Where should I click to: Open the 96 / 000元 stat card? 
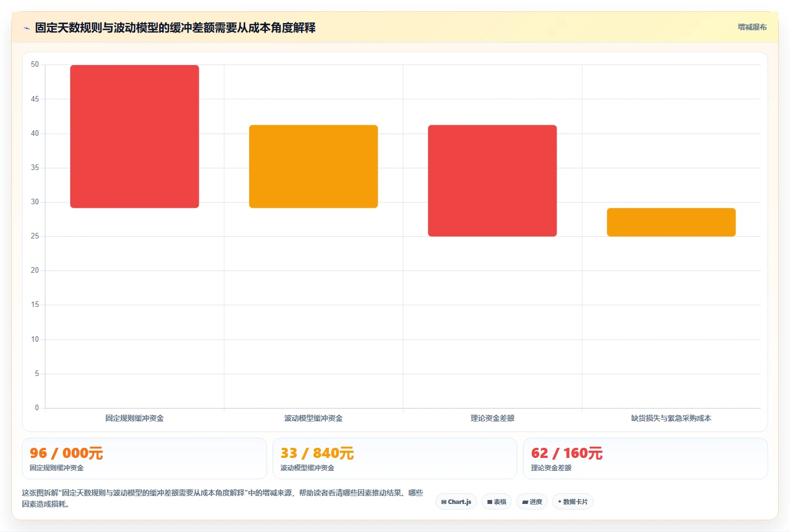coord(144,458)
